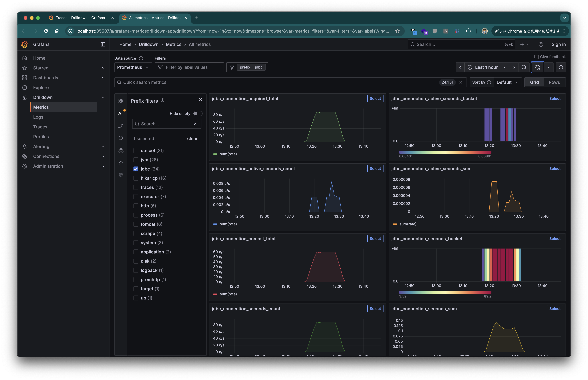This screenshot has width=588, height=380.
Task: Switch to the Rows view tab
Action: coord(554,82)
